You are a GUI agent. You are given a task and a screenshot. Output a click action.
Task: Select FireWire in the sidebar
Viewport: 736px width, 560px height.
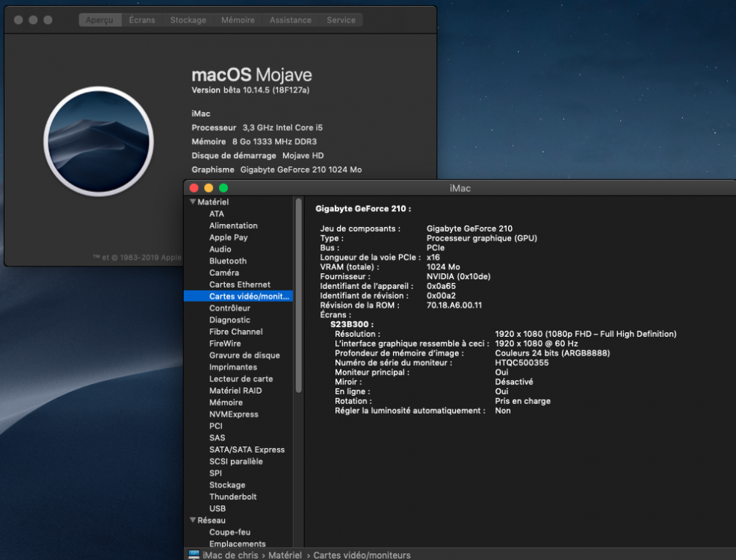[225, 343]
